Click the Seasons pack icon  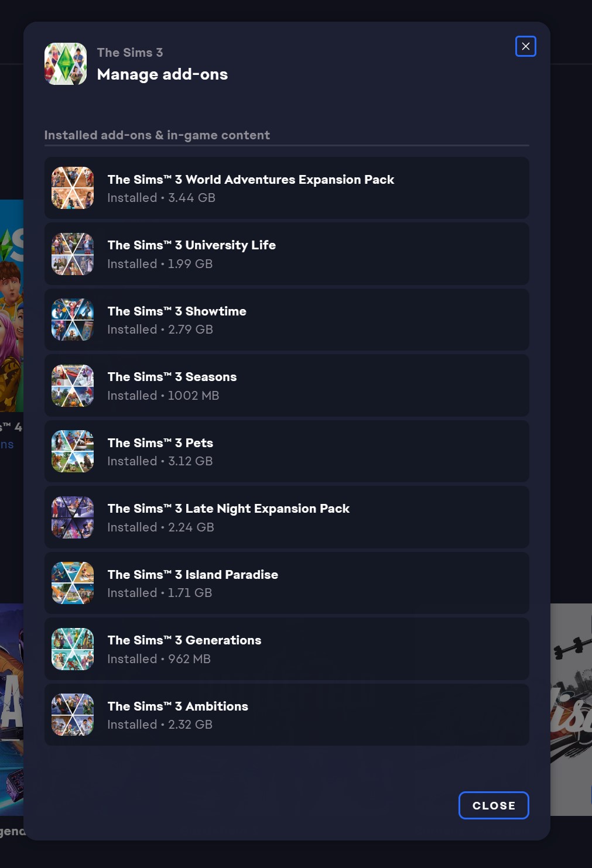[73, 386]
